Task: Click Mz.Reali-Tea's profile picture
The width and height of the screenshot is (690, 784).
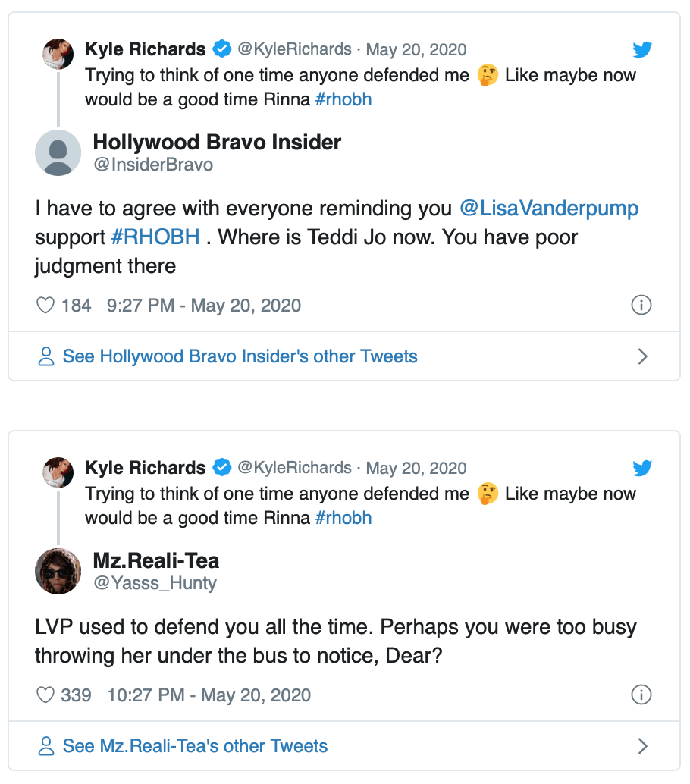Action: [58, 571]
